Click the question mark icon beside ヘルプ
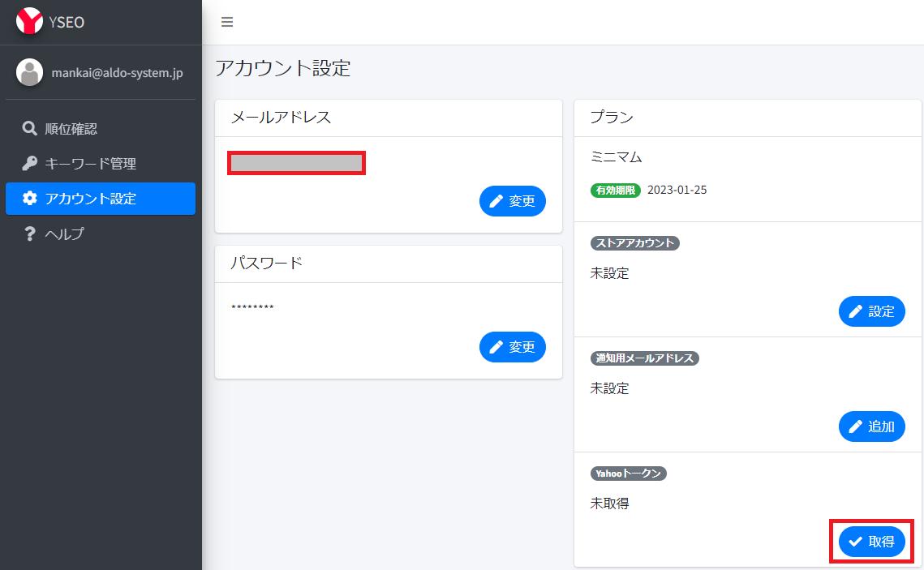The width and height of the screenshot is (924, 570). [29, 234]
